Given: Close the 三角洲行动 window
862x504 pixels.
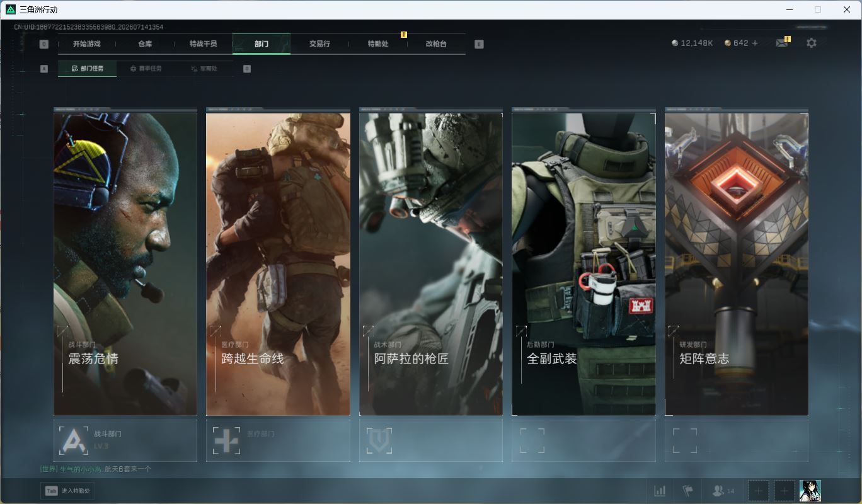Looking at the screenshot, I should [847, 9].
